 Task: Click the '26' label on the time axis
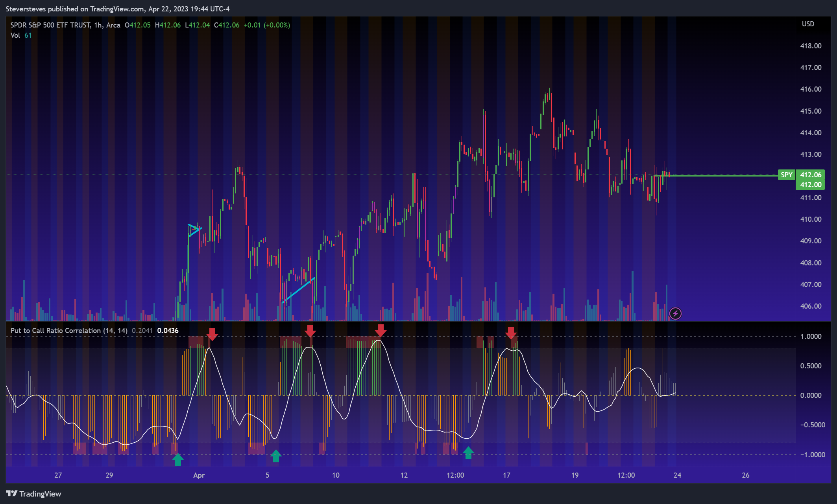[x=746, y=475]
